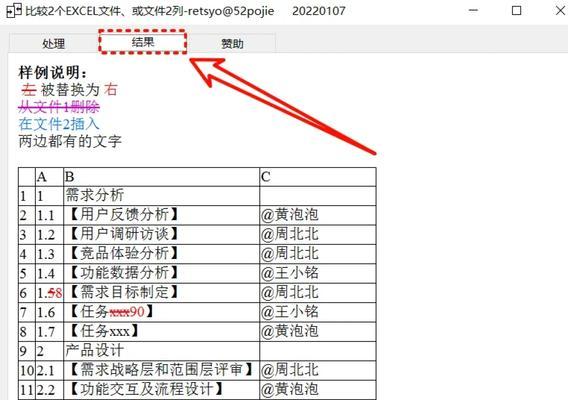
Task: Click the 从文件1删除 legend text
Action: (59, 107)
